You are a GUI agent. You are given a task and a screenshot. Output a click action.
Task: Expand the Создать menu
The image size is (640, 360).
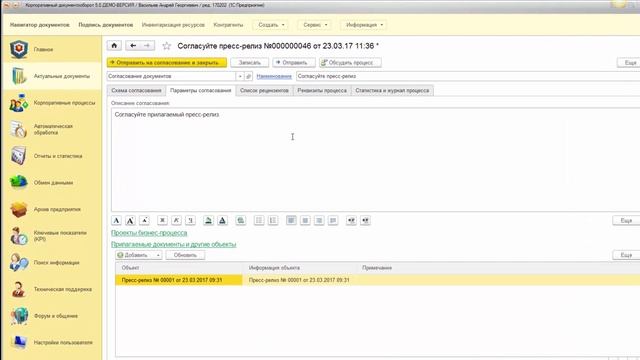271,25
